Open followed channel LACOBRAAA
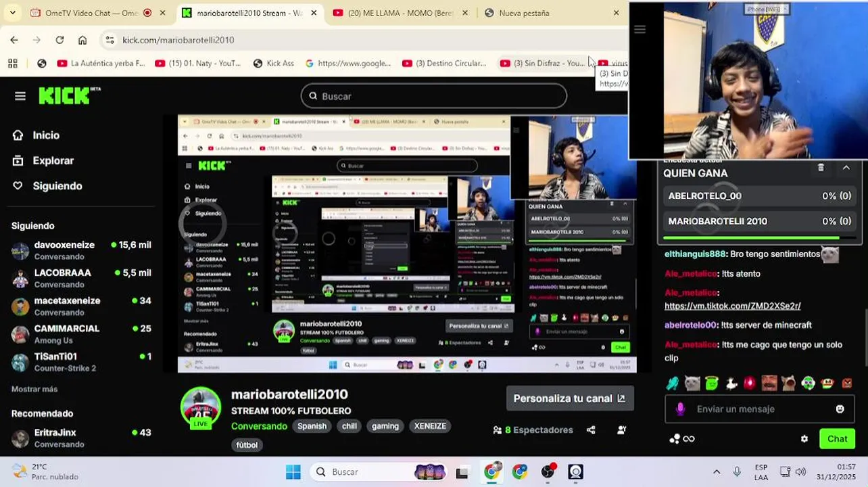 click(x=81, y=278)
